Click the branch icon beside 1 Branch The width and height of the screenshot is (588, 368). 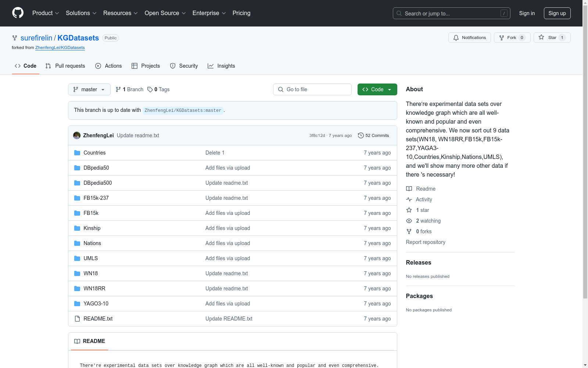pos(118,89)
